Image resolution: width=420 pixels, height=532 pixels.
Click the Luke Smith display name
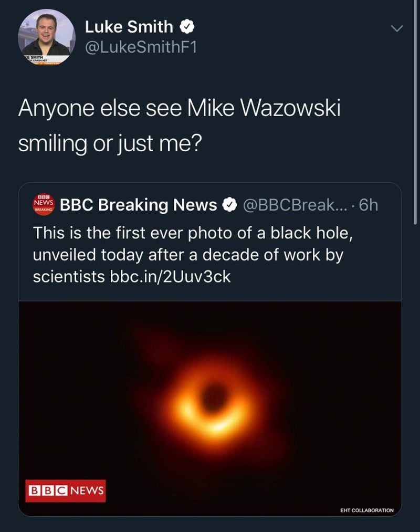(129, 27)
